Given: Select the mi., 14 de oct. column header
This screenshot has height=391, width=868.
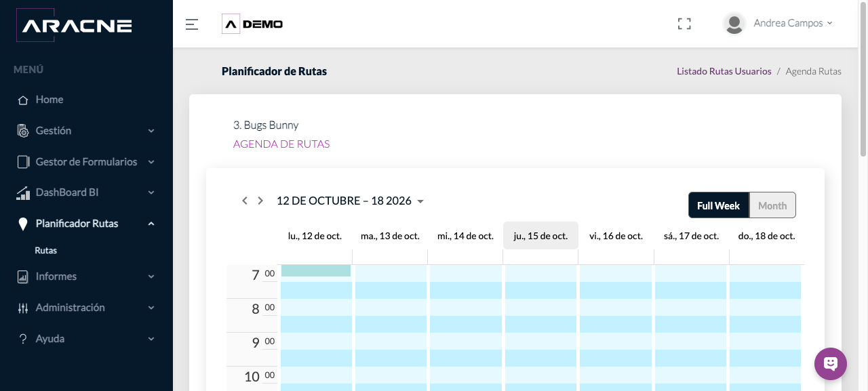Looking at the screenshot, I should 465,236.
